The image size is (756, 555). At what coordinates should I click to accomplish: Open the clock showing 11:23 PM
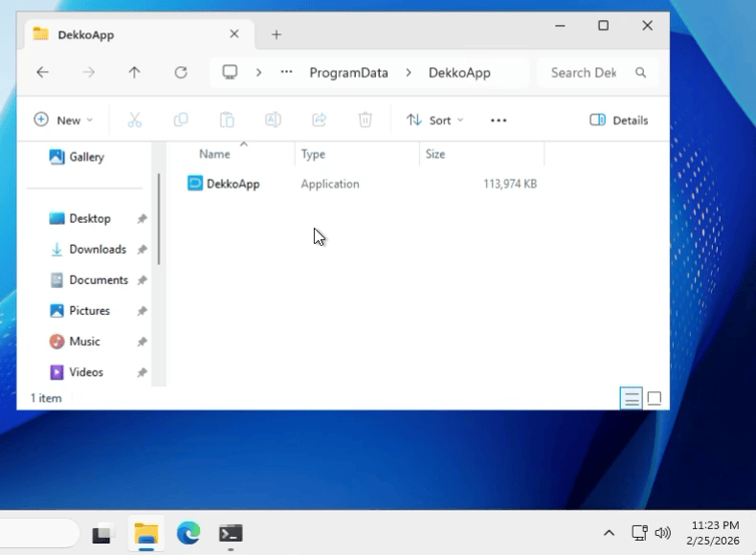click(714, 533)
